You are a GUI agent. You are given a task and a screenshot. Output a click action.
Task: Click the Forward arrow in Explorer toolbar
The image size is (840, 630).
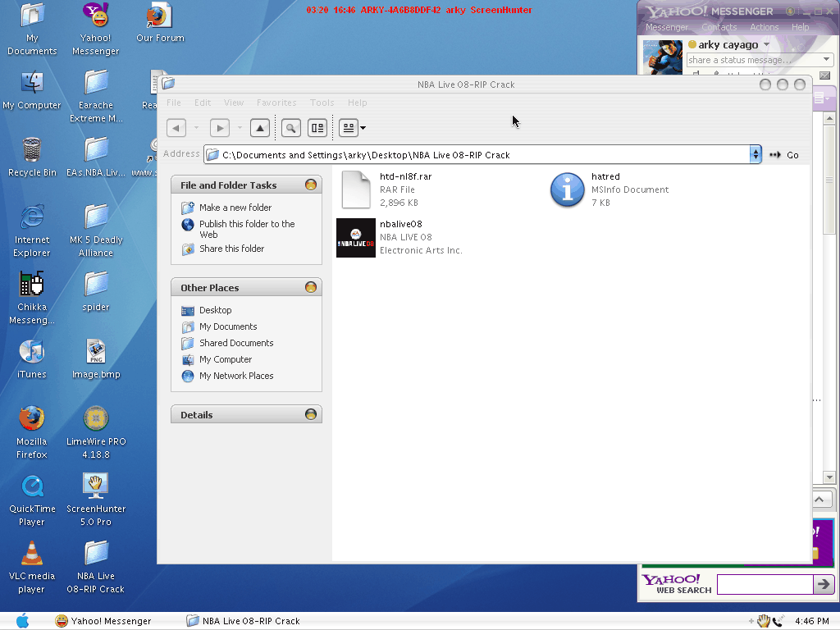pyautogui.click(x=220, y=128)
